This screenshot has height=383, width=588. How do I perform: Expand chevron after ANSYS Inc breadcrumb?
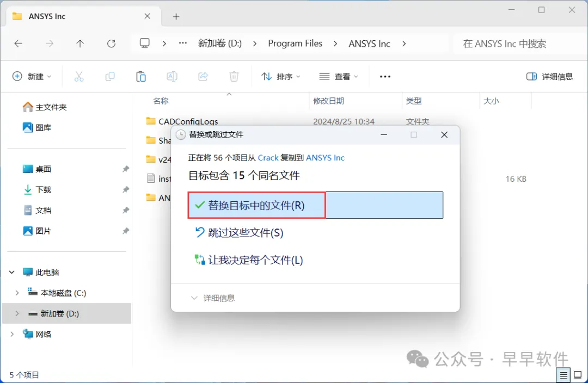404,44
